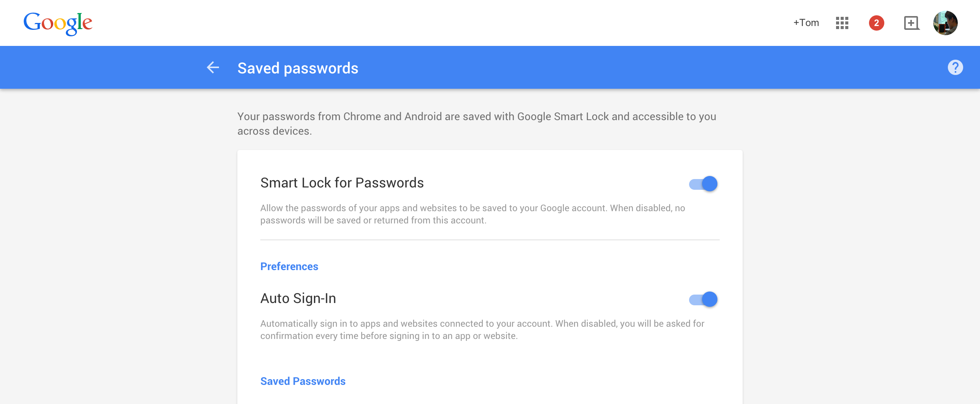Go back using the header arrow
The width and height of the screenshot is (980, 404).
(x=213, y=68)
